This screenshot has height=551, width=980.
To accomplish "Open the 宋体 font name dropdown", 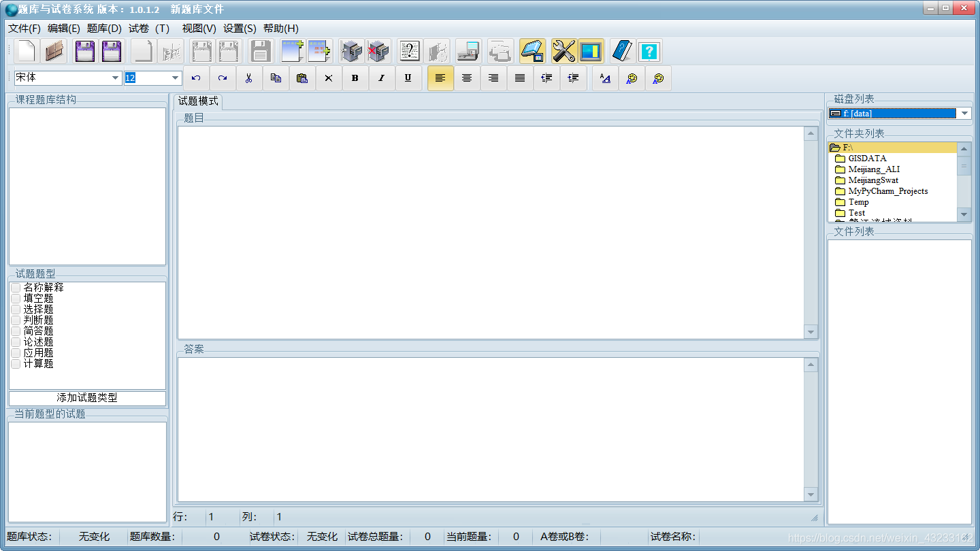I will [x=115, y=78].
